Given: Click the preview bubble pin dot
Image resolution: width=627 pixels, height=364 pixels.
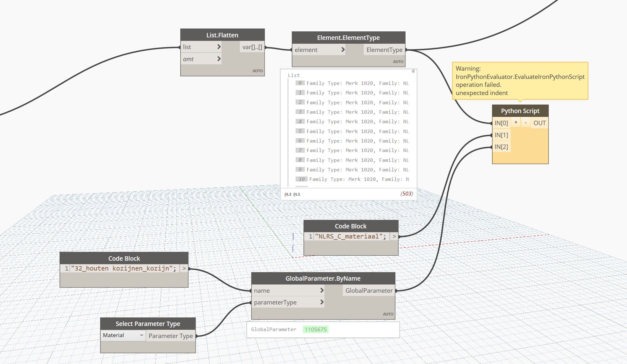Looking at the screenshot, I should coord(413,71).
